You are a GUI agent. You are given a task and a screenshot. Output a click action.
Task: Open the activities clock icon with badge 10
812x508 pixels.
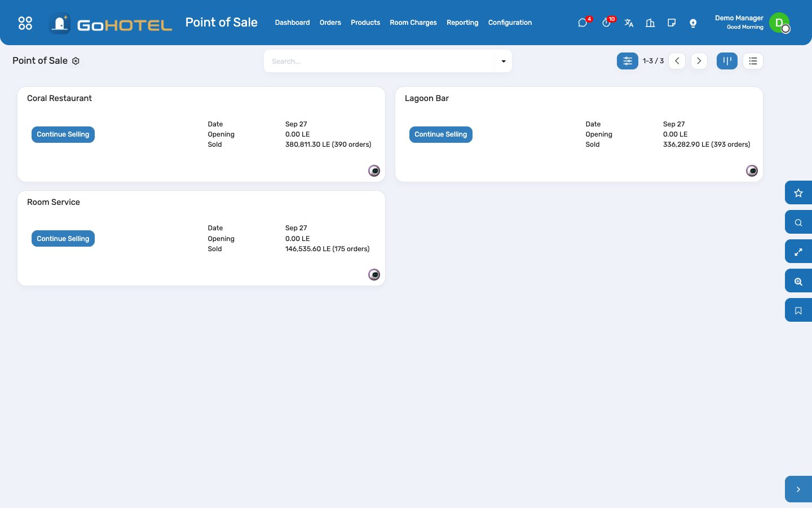coord(606,23)
